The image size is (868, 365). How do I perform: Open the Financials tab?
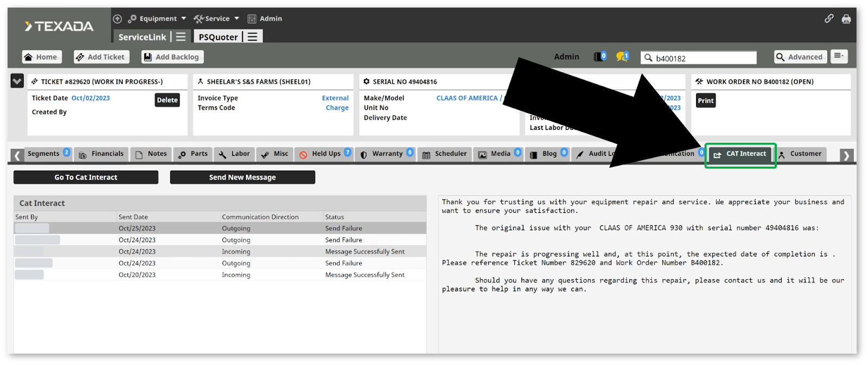point(101,154)
